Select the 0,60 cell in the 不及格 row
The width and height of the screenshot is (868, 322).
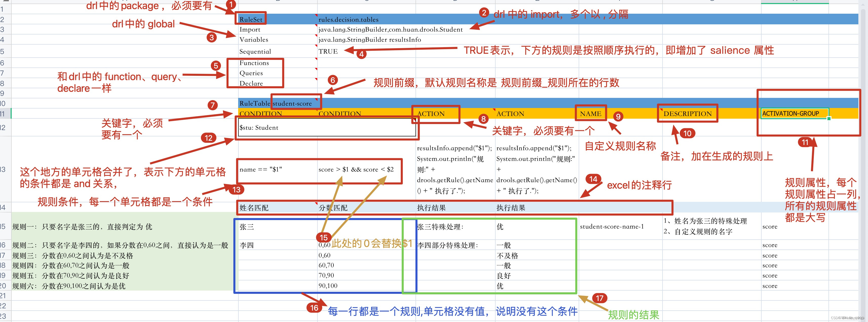coord(366,255)
